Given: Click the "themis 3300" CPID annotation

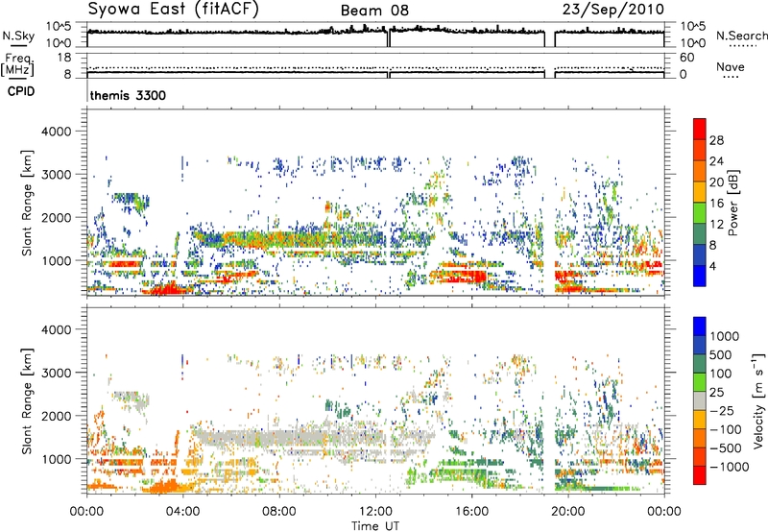Looking at the screenshot, I should point(128,95).
